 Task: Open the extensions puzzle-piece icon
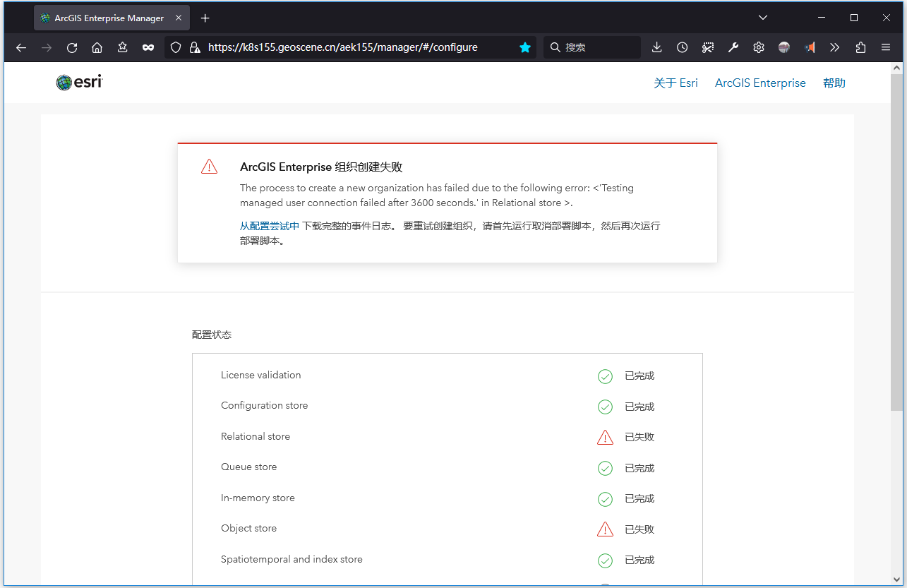pyautogui.click(x=860, y=47)
